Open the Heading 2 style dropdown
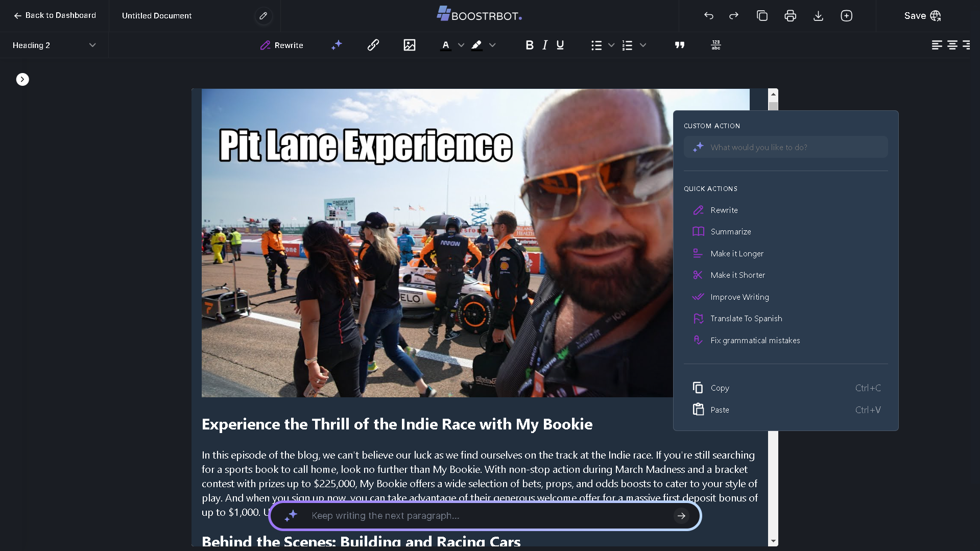 (54, 45)
